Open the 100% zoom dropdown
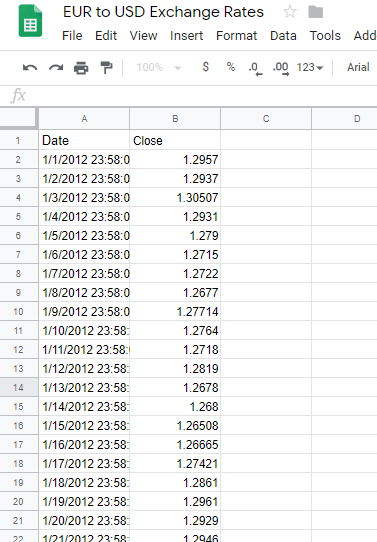 click(x=159, y=67)
